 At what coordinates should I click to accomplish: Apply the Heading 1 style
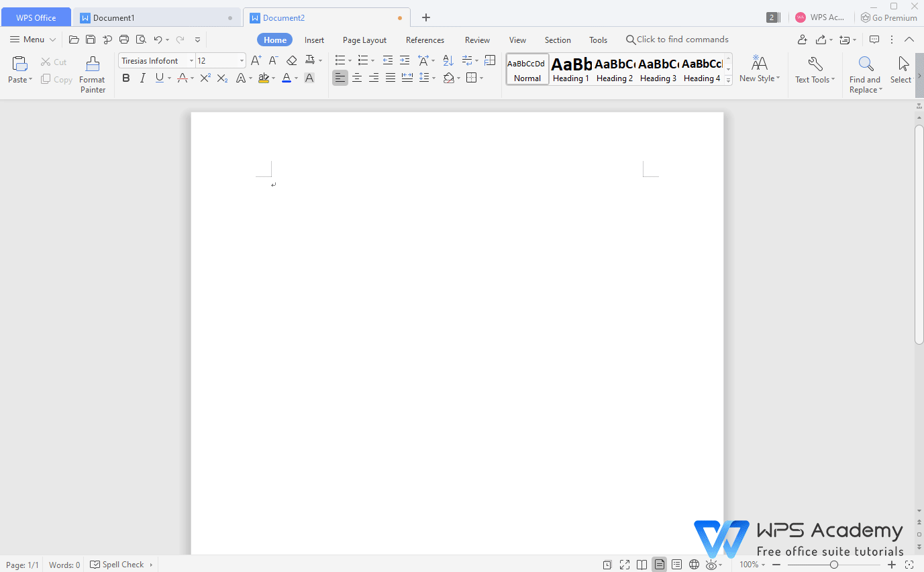(x=570, y=69)
